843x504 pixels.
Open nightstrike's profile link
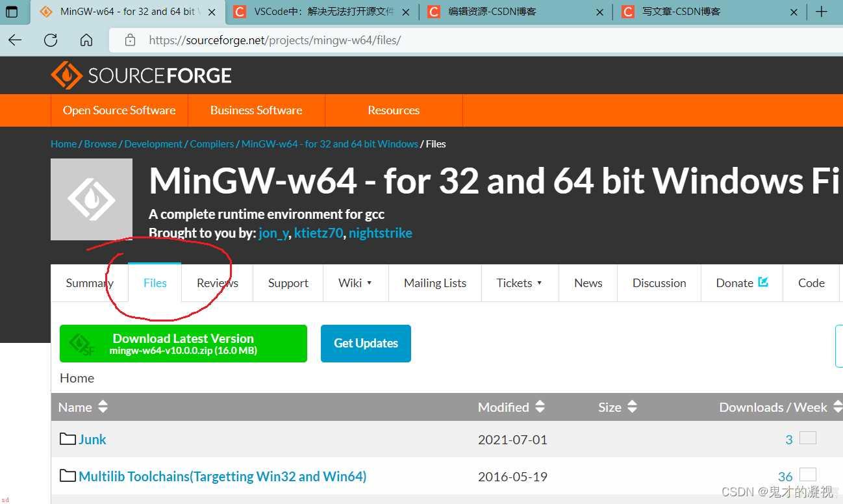pos(381,233)
